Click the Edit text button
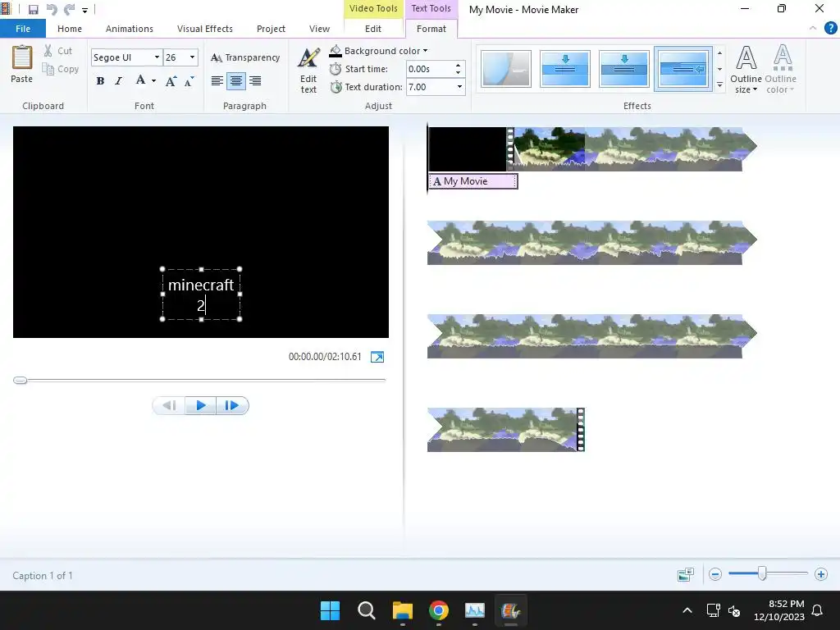This screenshot has width=840, height=630. click(308, 71)
